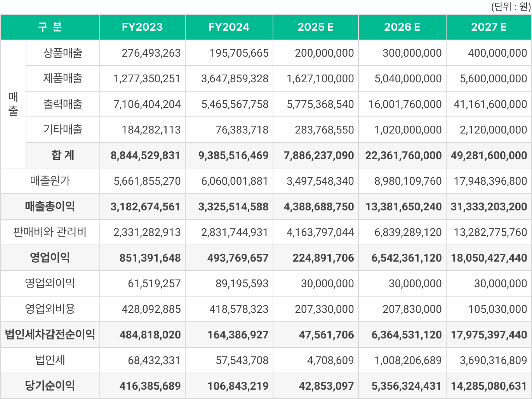
Task: Select the 구 분 header cell
Action: (x=50, y=27)
